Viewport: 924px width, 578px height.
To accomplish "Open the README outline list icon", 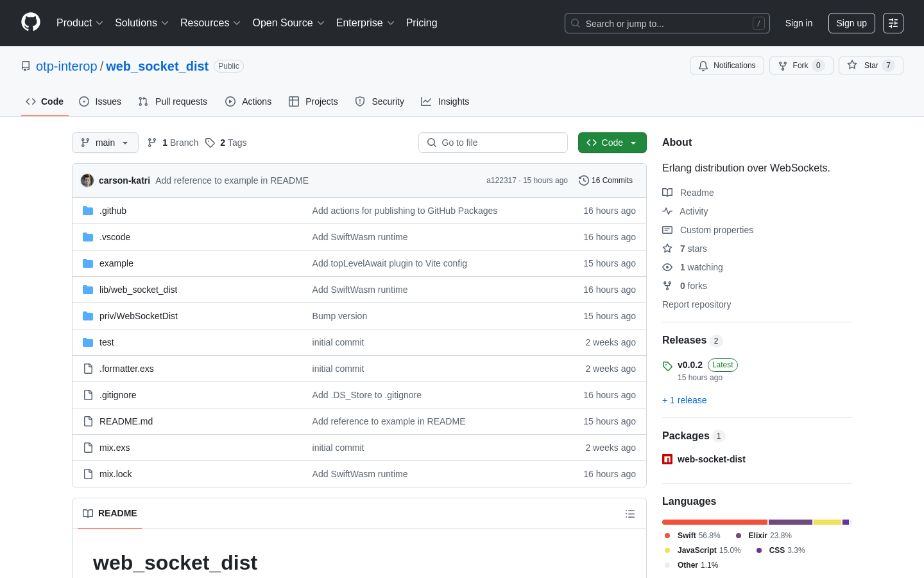I will 630,514.
